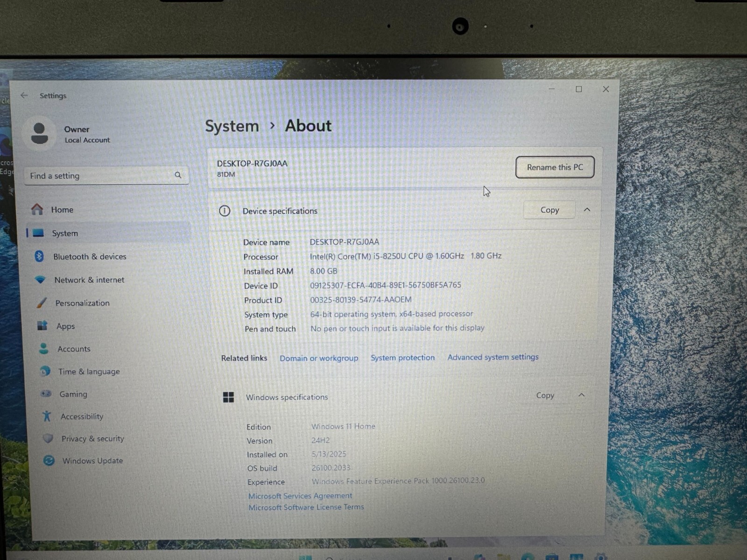747x560 pixels.
Task: Click the Windows logo beside Windows specifications
Action: pyautogui.click(x=228, y=397)
